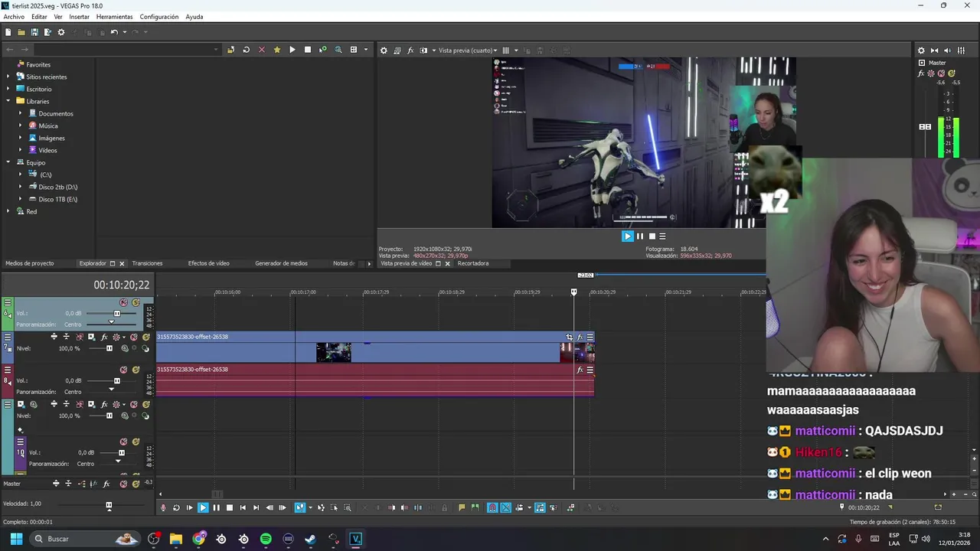Select the Documentos library folder
The image size is (980, 551).
(56, 113)
